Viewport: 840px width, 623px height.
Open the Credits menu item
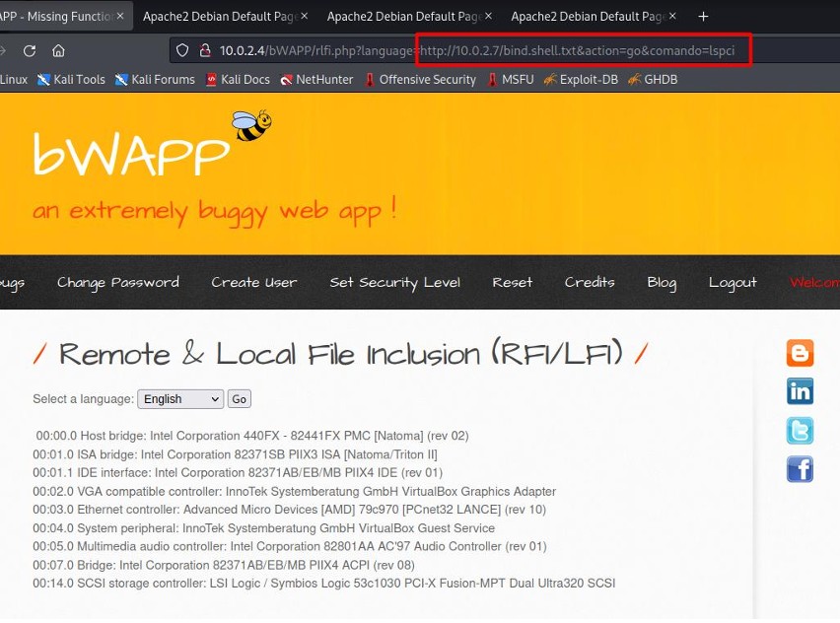tap(590, 282)
